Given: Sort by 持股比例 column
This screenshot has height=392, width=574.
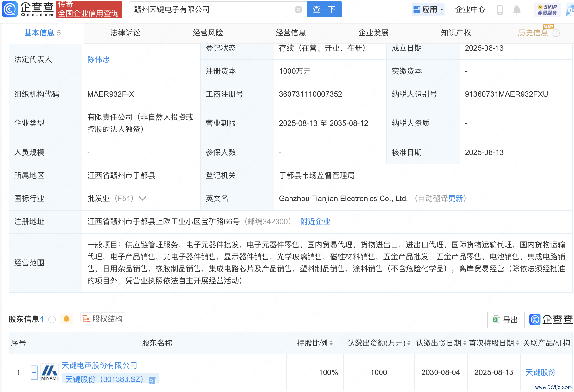Looking at the screenshot, I should pos(331,343).
